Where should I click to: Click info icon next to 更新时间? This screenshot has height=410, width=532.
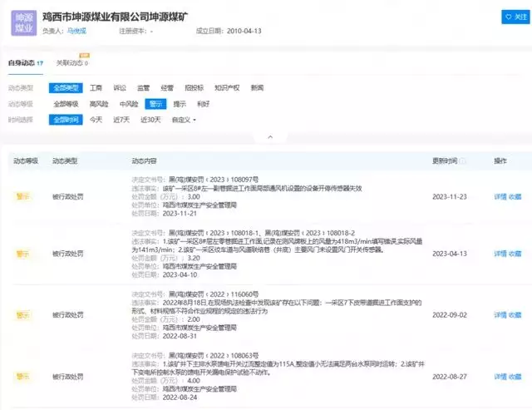coord(462,161)
